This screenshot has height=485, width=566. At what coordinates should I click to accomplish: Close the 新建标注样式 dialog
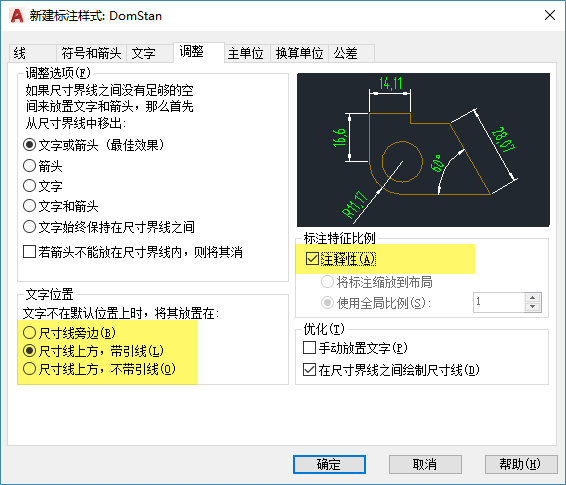[550, 15]
